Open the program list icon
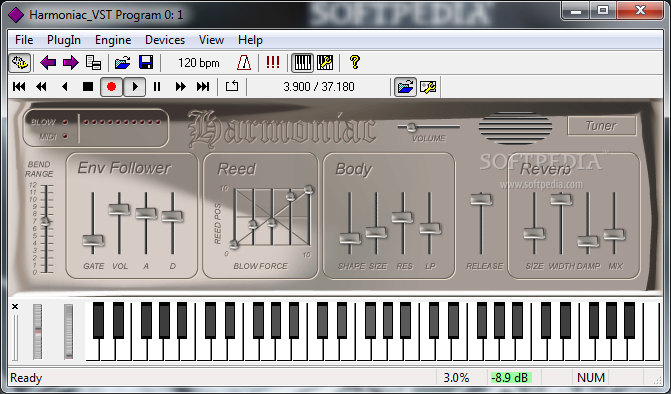The height and width of the screenshot is (394, 671). coord(93,63)
